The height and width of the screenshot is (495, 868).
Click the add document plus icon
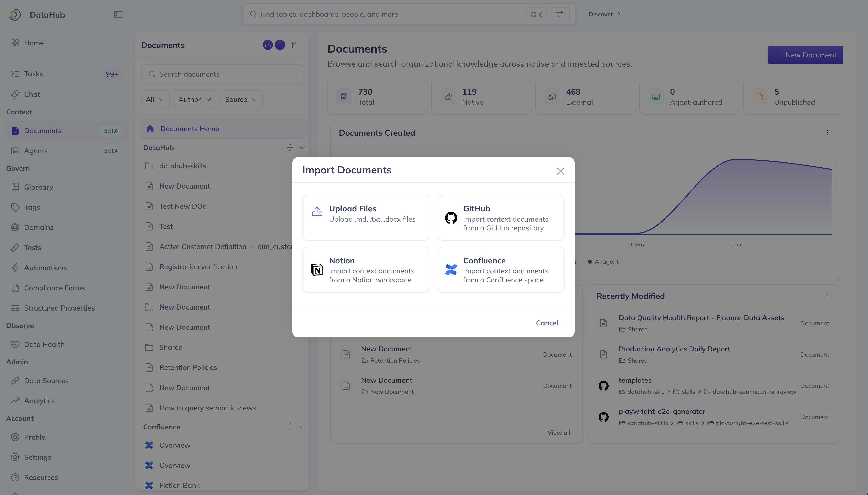click(x=280, y=45)
